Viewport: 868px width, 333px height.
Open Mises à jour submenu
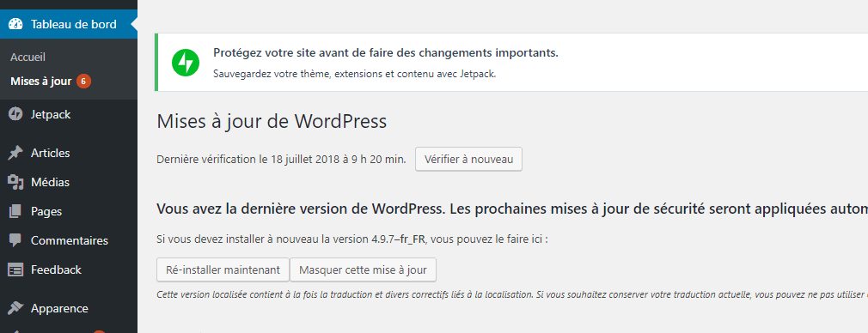[41, 82]
